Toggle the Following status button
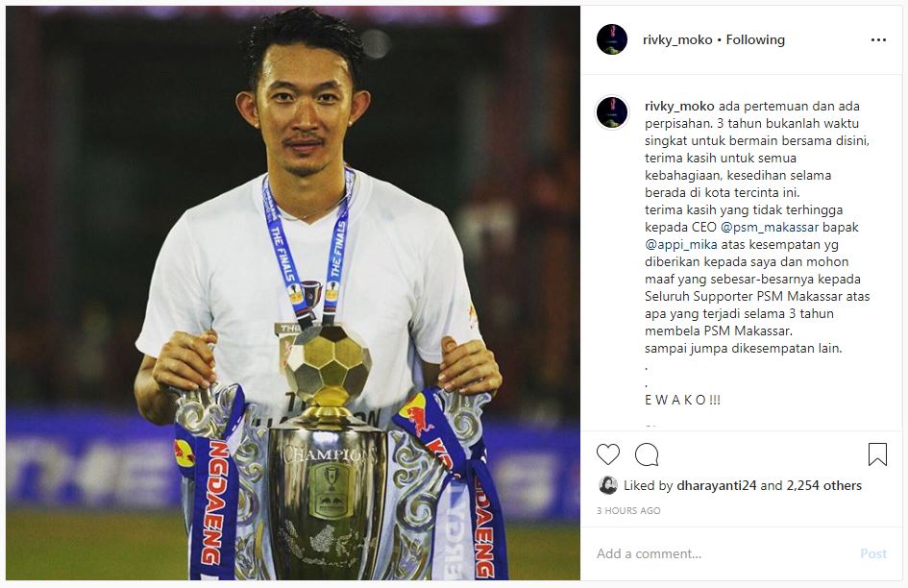 point(755,40)
